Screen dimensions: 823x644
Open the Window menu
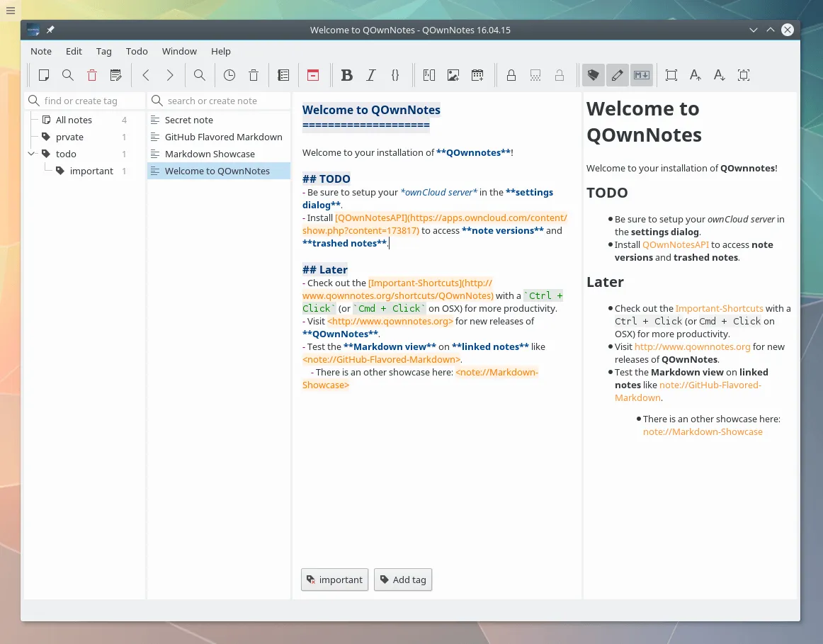[x=179, y=51]
